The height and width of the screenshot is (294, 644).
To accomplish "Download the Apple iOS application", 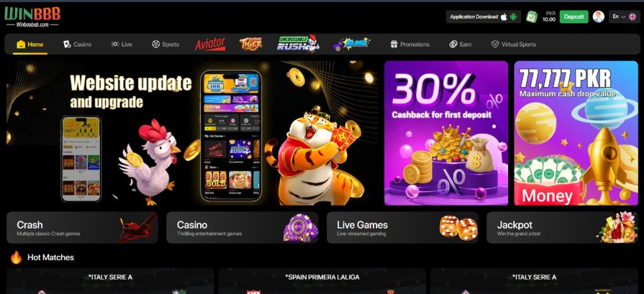I will click(504, 17).
